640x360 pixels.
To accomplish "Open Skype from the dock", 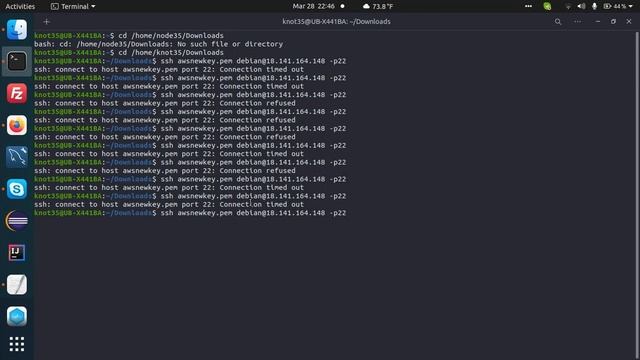I will (17, 189).
